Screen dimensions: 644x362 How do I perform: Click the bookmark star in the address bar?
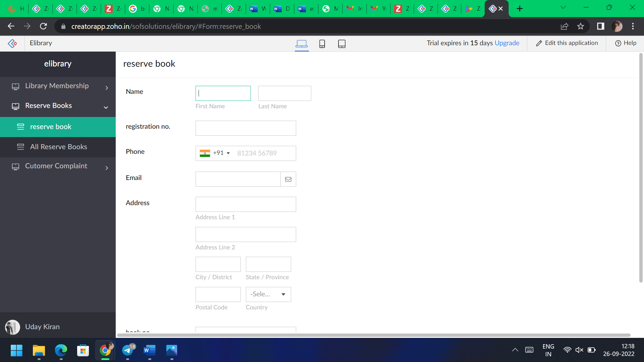pos(581,26)
